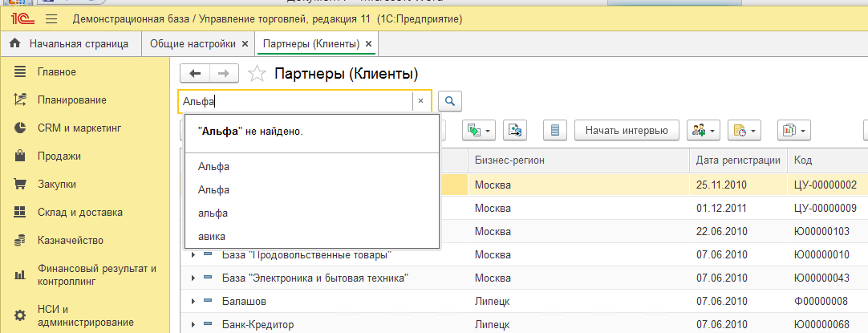Close the Общие настройки tab
The height and width of the screenshot is (333, 868).
click(x=245, y=44)
